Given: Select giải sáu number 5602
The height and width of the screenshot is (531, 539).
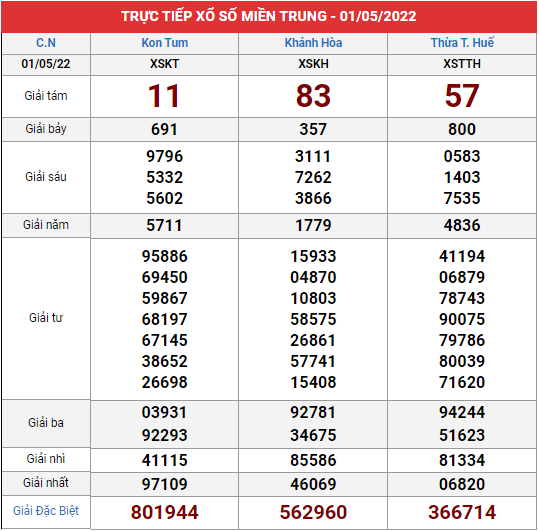Looking at the screenshot, I should tap(165, 198).
